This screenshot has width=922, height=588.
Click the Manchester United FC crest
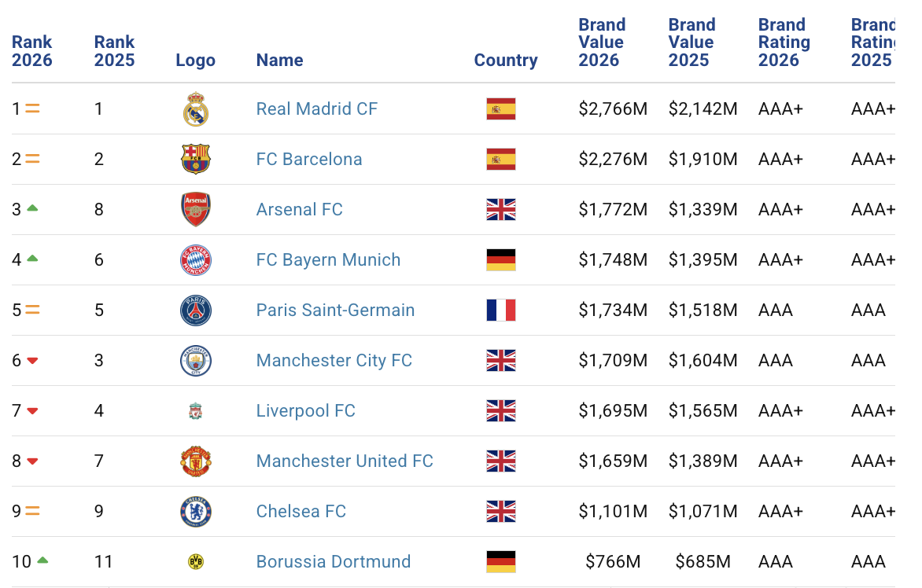click(196, 461)
